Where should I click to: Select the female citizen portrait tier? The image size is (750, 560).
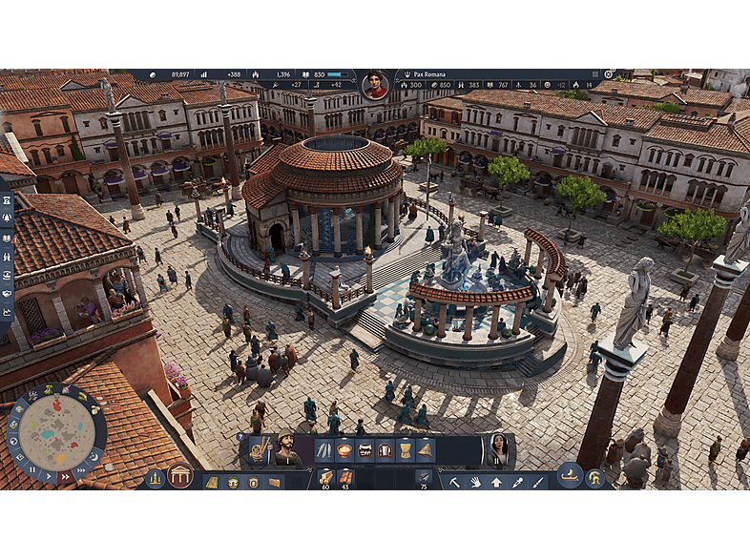click(498, 449)
